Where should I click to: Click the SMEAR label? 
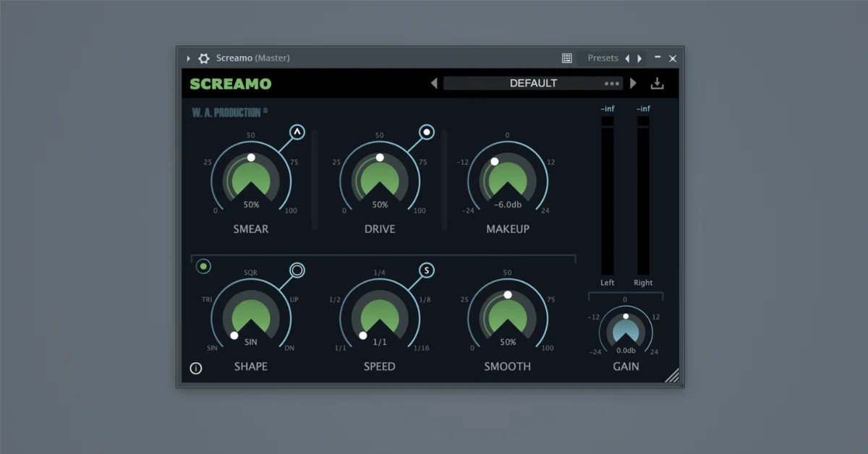[x=251, y=229]
